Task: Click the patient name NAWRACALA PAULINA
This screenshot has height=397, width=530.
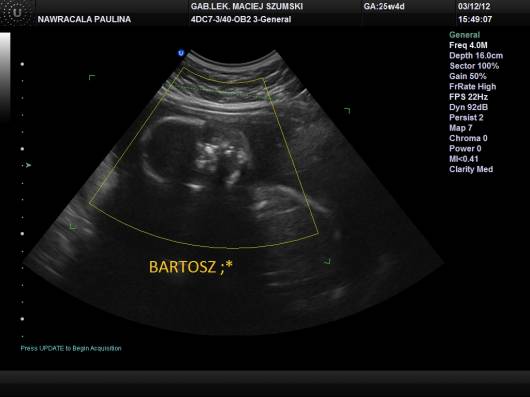Action: pyautogui.click(x=84, y=19)
